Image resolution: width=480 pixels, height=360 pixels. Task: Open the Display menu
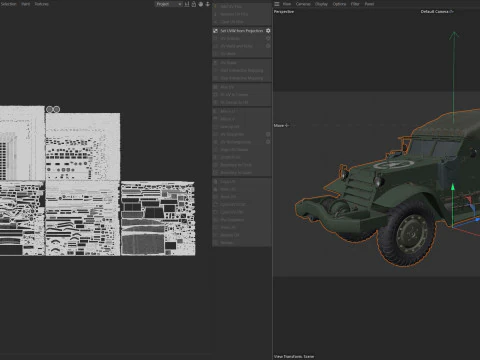click(x=321, y=4)
